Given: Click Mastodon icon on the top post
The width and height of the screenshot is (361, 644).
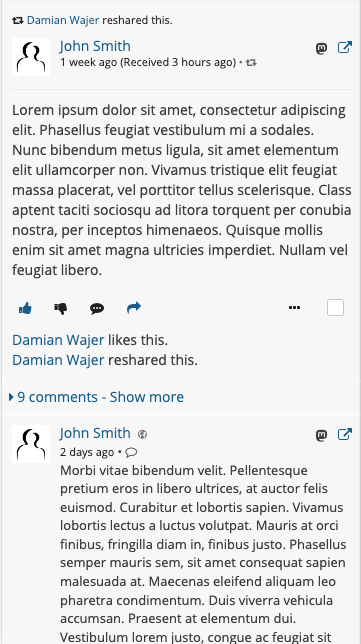Looking at the screenshot, I should 322,48.
